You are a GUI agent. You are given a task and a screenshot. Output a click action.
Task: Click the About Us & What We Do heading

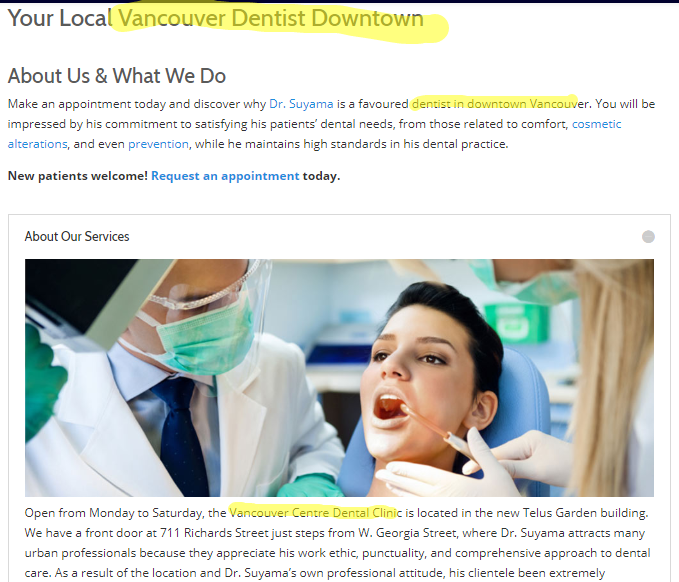click(117, 76)
